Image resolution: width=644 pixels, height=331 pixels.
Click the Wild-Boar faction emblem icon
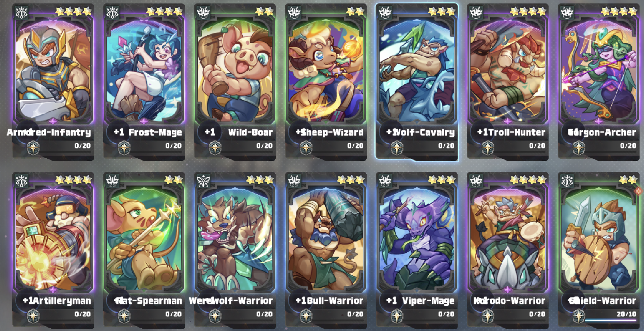[203, 13]
